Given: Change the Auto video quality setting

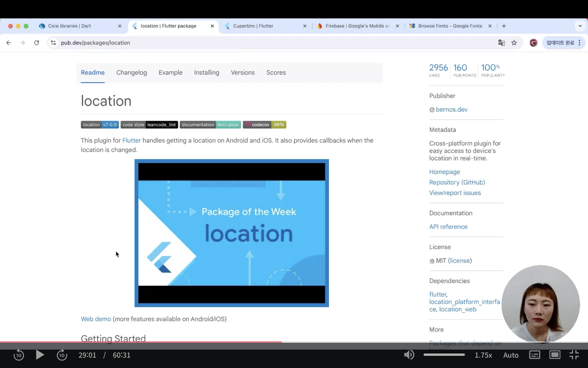Looking at the screenshot, I should [511, 355].
